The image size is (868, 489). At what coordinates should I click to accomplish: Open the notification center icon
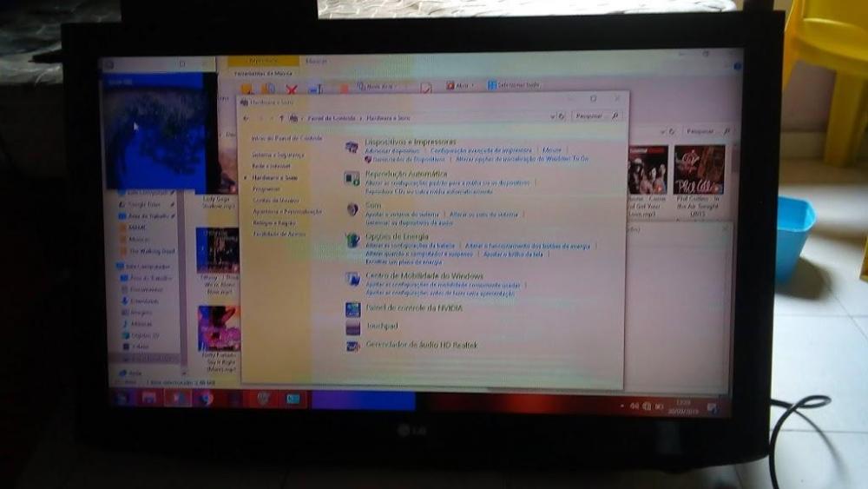point(712,408)
